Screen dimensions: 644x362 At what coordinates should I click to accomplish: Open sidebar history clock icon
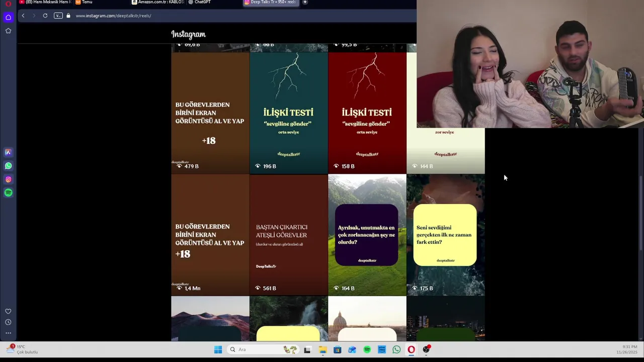tap(8, 322)
